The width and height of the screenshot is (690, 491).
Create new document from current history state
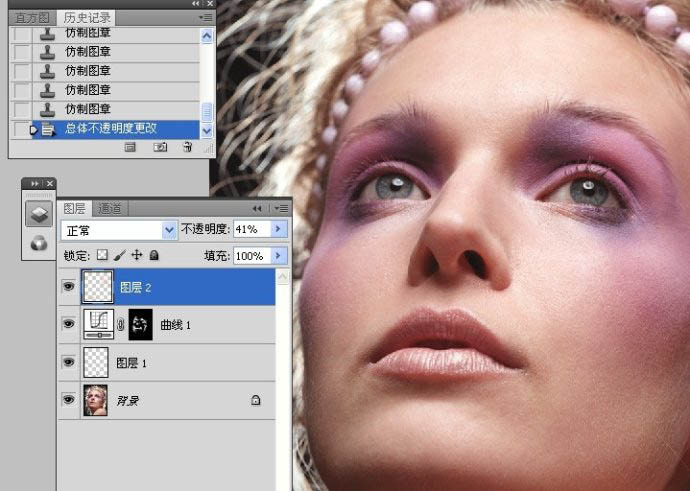[130, 147]
